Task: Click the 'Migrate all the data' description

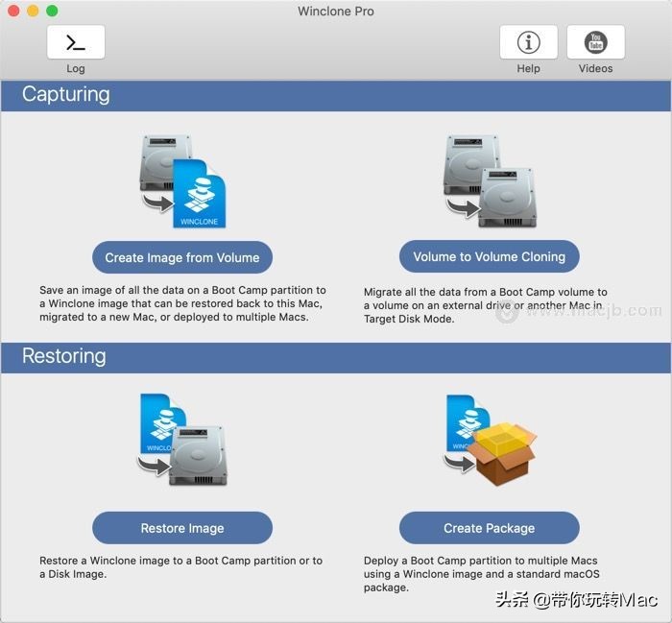Action: click(x=486, y=305)
